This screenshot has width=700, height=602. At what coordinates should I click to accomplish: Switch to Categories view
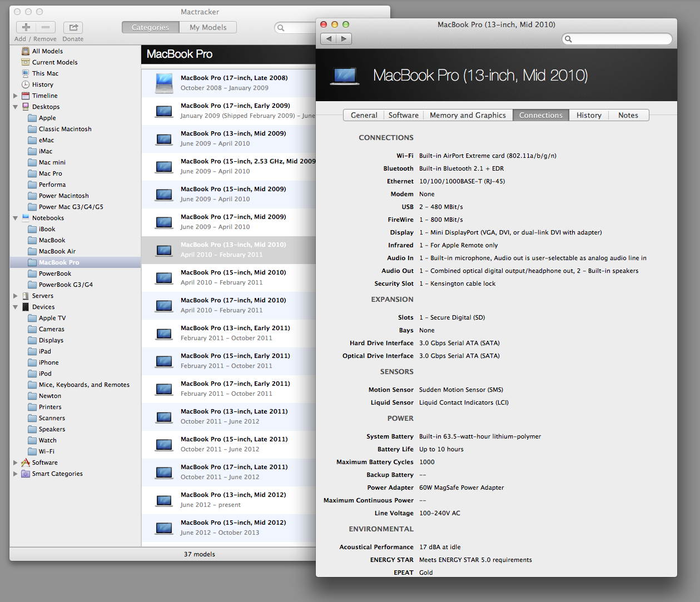click(x=150, y=27)
